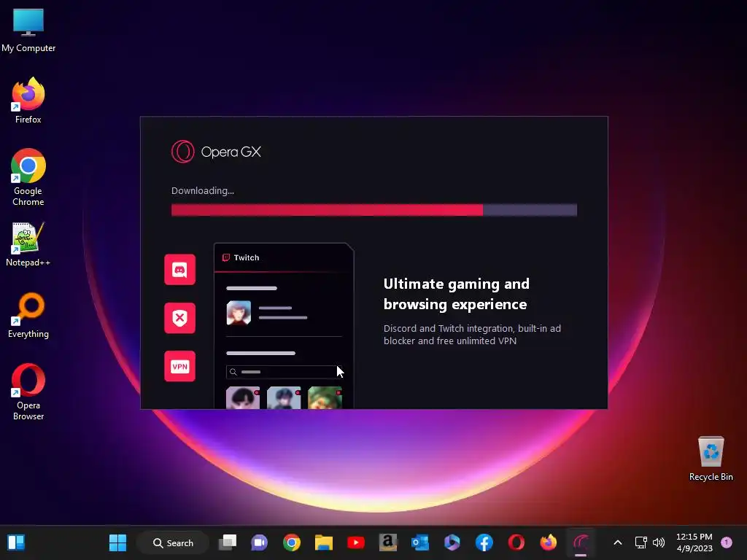Image resolution: width=747 pixels, height=560 pixels.
Task: Open the Widgets panel on the taskbar
Action: pyautogui.click(x=16, y=542)
